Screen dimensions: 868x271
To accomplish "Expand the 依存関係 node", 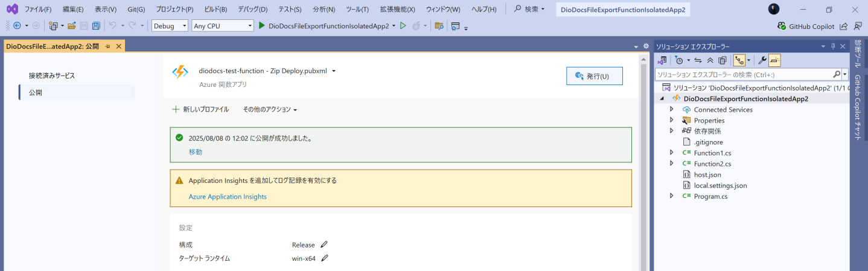I will tap(671, 131).
